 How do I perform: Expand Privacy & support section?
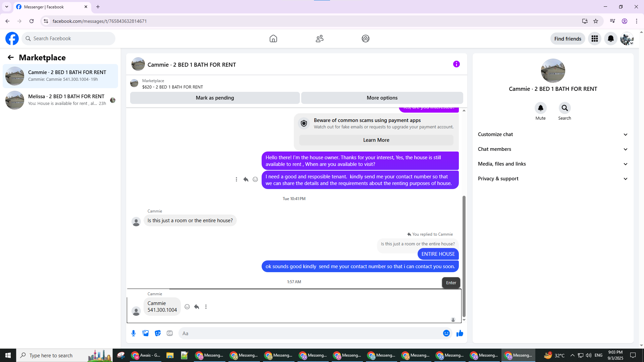tap(553, 179)
